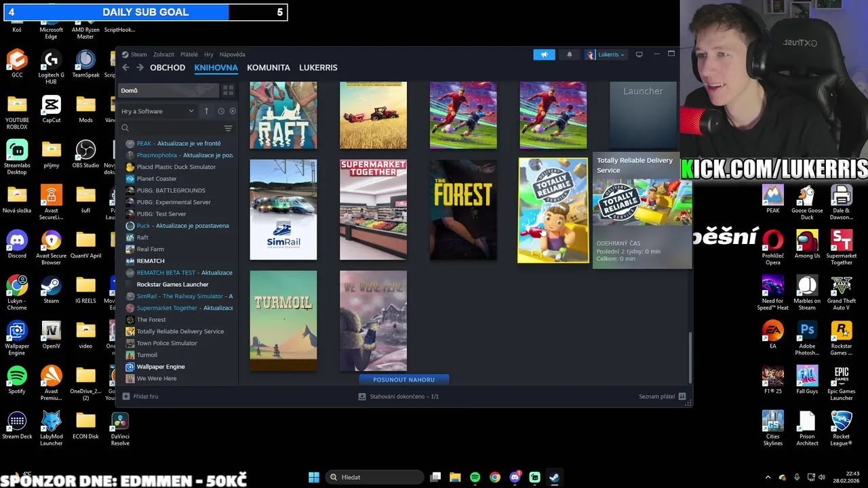Select the We Were Here cover thumbnail

(373, 321)
